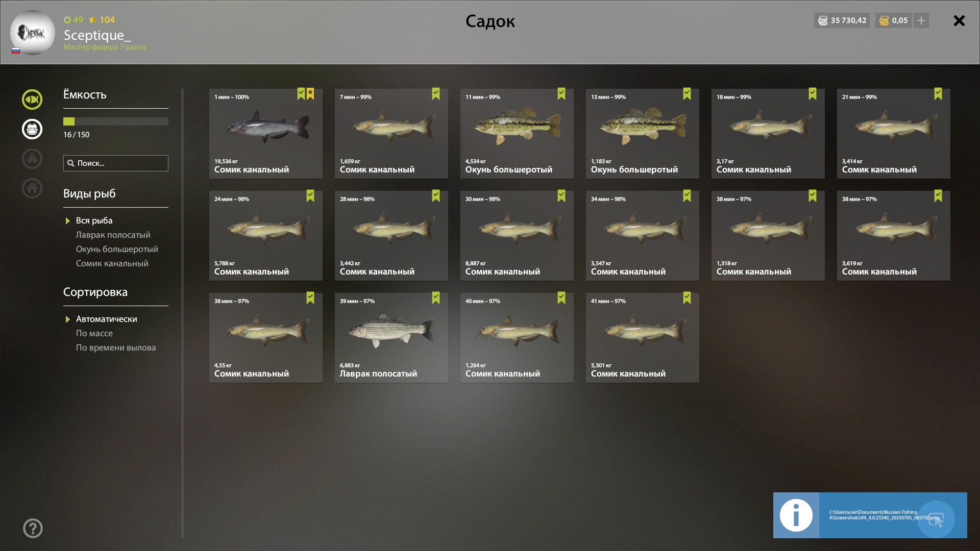Filter fish list by Окунь большеротый
980x551 pixels.
(117, 249)
